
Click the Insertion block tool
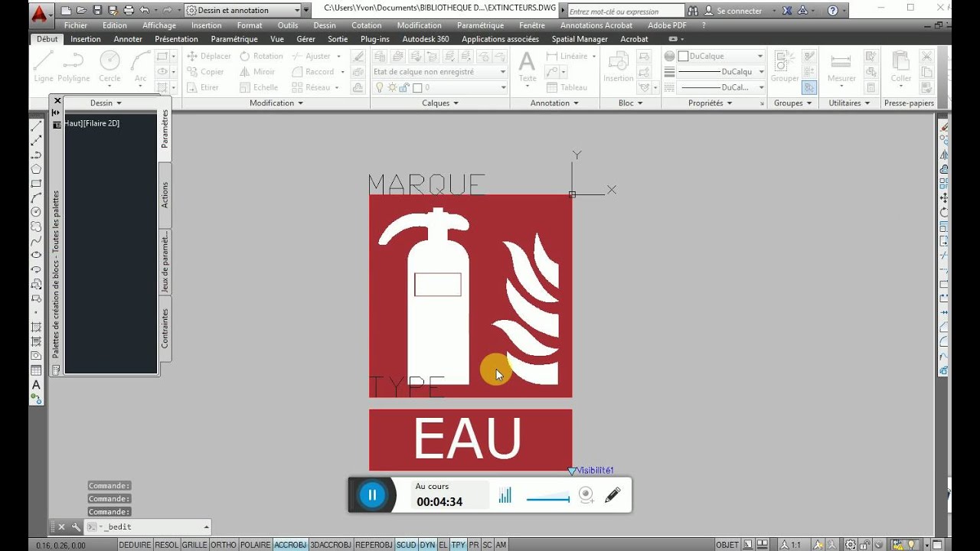click(x=618, y=67)
